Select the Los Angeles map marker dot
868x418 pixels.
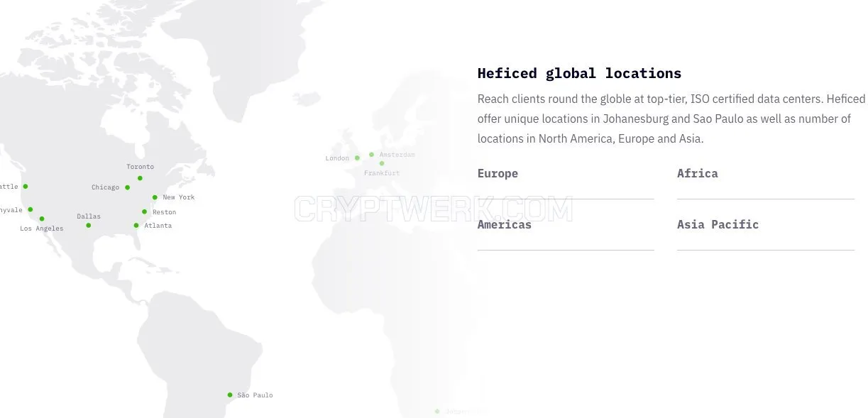pos(42,219)
